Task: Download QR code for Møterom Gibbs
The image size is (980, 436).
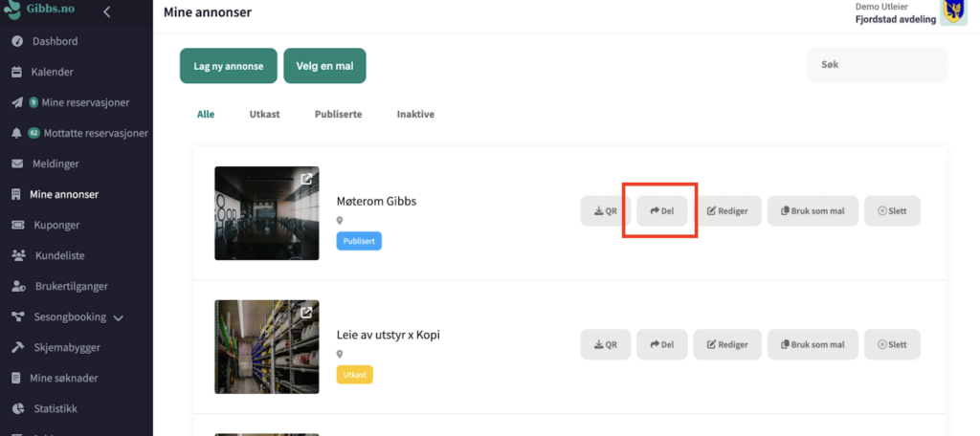Action: (x=605, y=211)
